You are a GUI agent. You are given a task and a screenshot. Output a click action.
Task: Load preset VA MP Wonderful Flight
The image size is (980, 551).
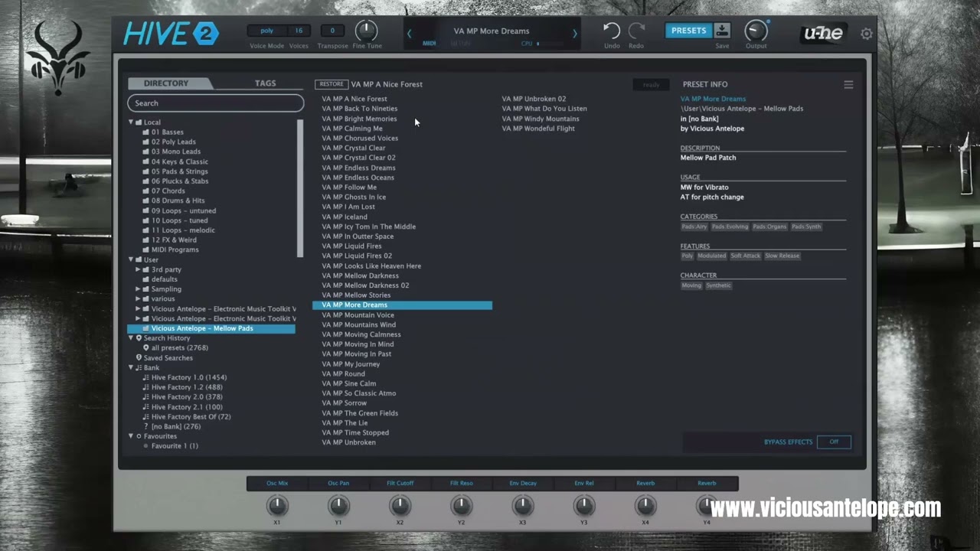(x=538, y=129)
